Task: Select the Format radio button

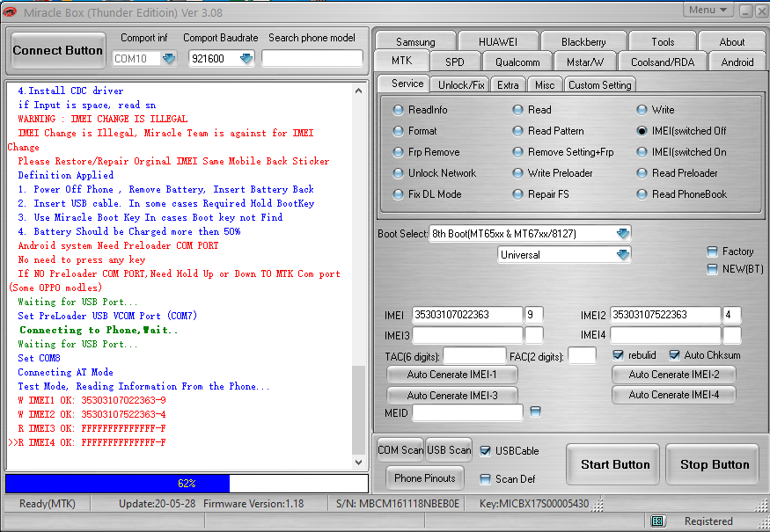Action: click(398, 131)
